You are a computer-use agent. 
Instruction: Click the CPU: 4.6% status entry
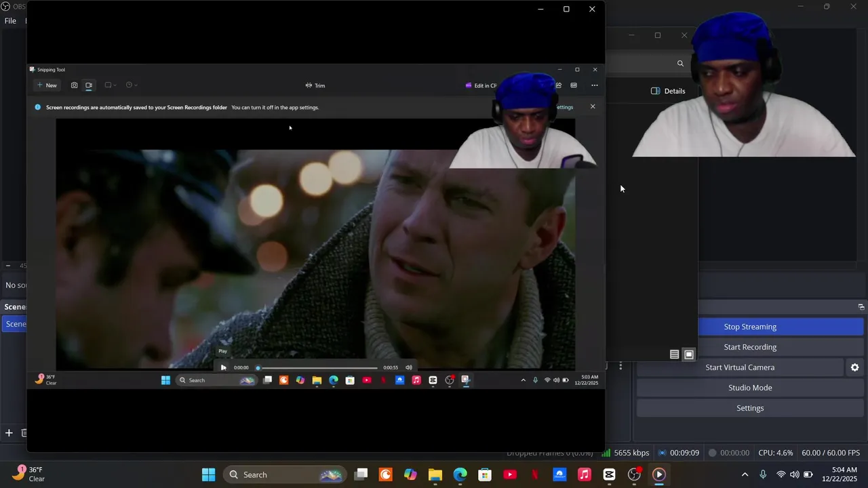pyautogui.click(x=775, y=453)
